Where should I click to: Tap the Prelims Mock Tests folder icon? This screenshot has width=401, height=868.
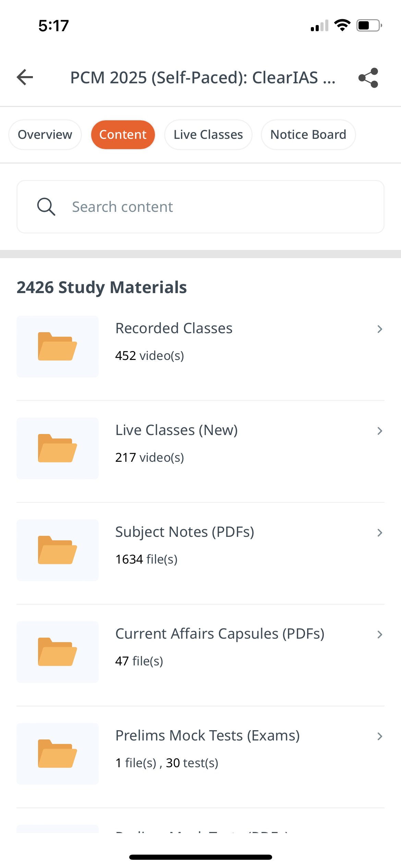[58, 754]
